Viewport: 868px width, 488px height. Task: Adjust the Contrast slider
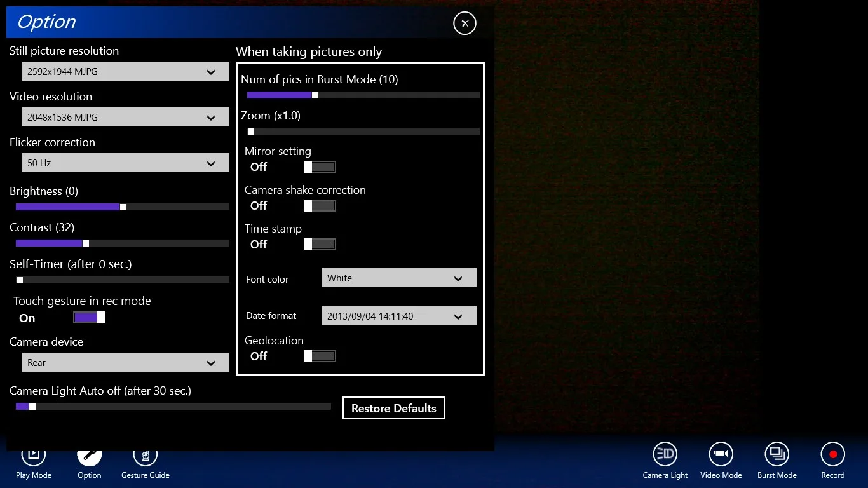[123, 243]
